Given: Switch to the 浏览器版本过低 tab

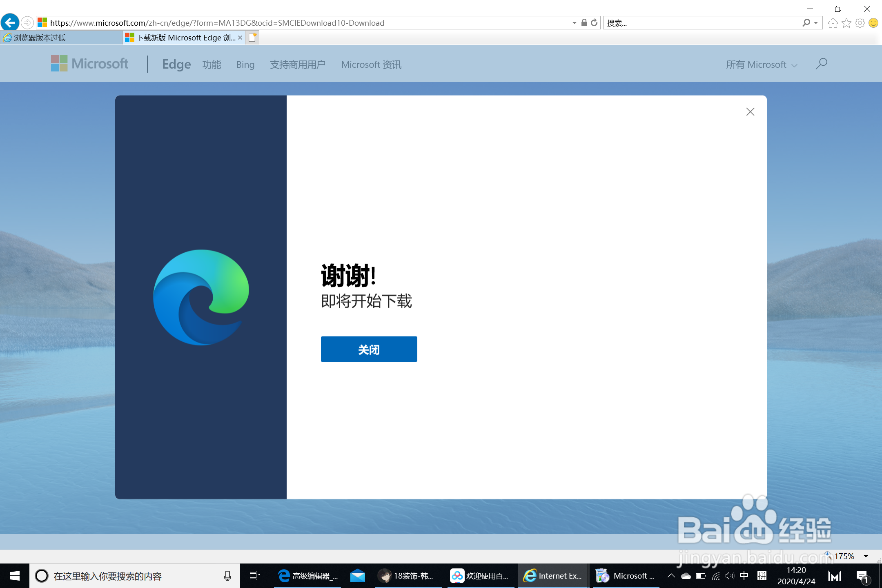Looking at the screenshot, I should pos(39,37).
